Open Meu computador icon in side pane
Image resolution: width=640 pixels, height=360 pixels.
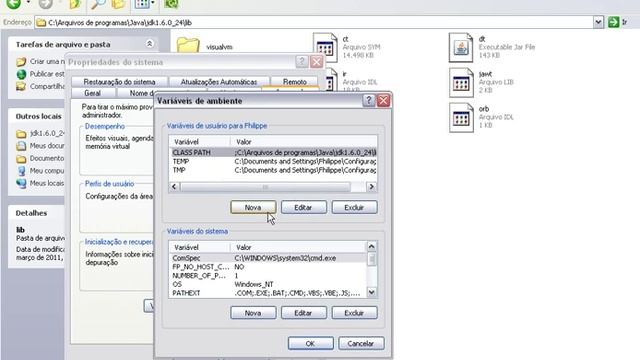[x=21, y=171]
